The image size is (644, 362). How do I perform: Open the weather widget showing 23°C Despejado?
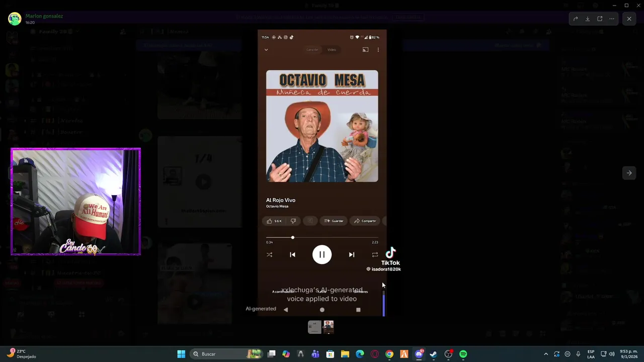(21, 354)
